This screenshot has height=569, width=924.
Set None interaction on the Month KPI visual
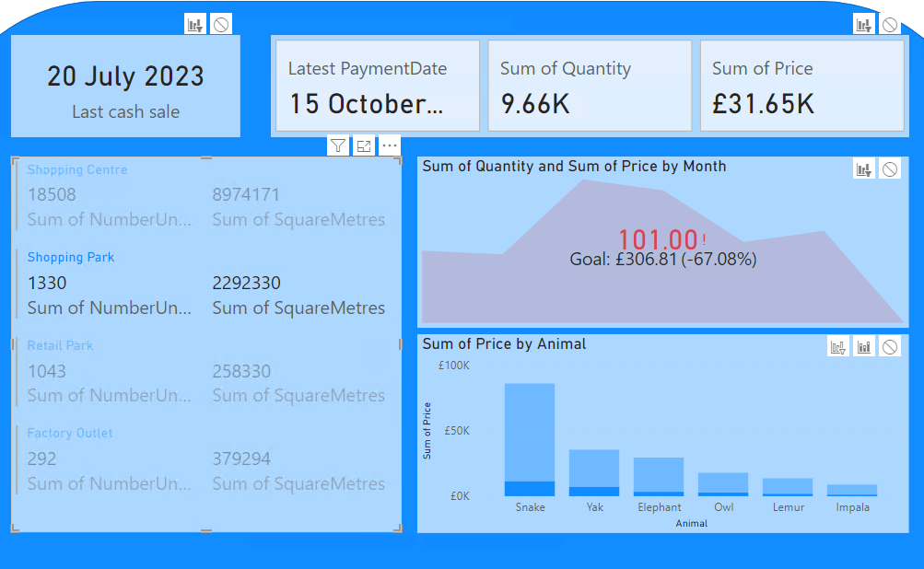(x=890, y=168)
